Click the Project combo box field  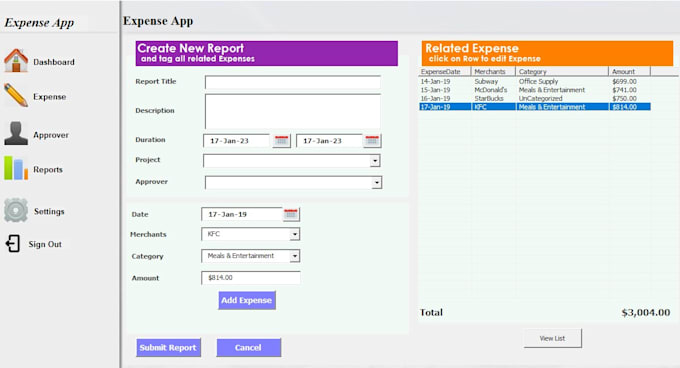(292, 161)
